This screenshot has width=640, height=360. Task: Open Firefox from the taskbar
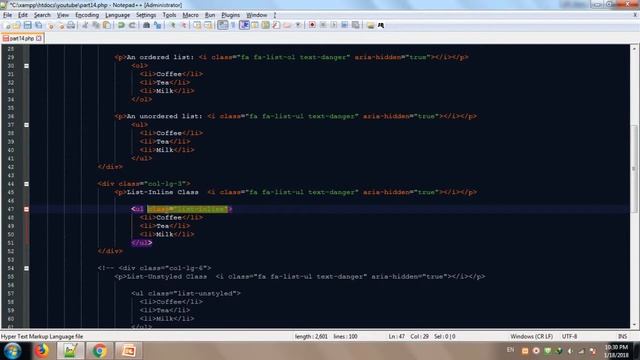pyautogui.click(x=41, y=351)
